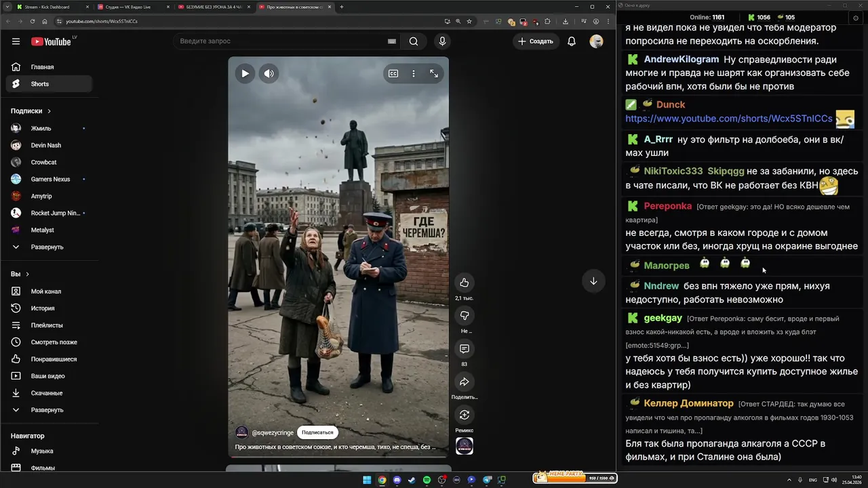Click username AndrewKilogram in chat
The width and height of the screenshot is (868, 488).
pyautogui.click(x=682, y=60)
